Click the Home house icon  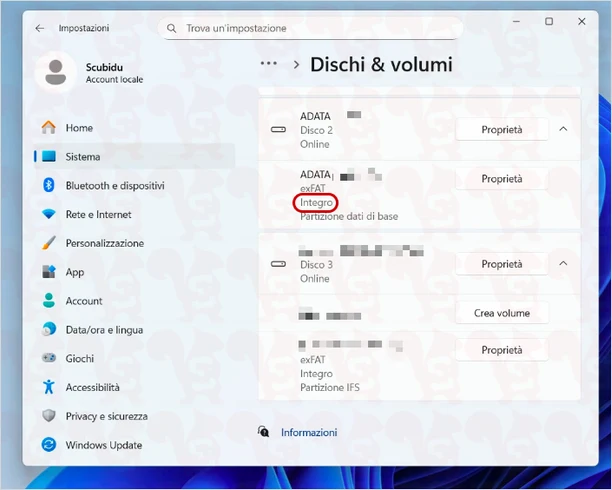click(x=49, y=128)
